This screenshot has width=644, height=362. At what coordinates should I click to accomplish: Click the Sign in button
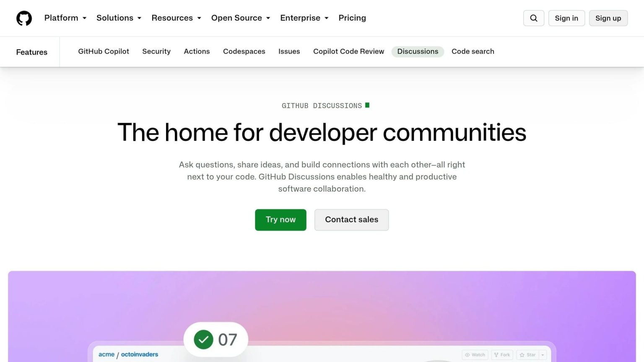pyautogui.click(x=566, y=18)
